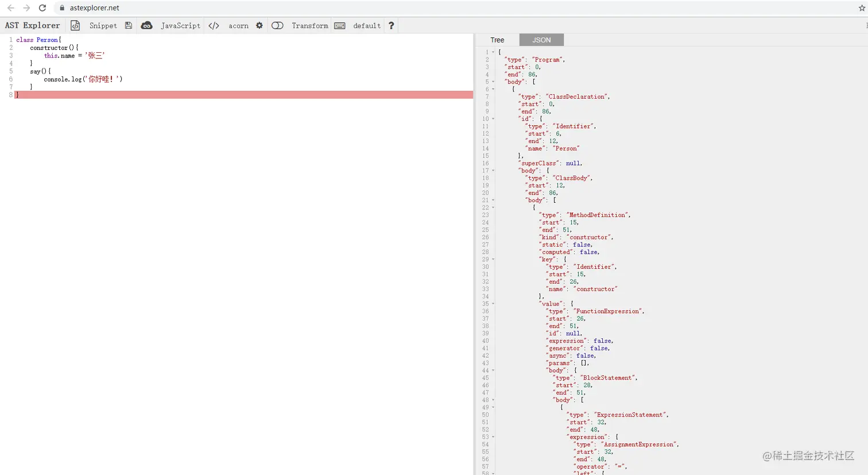
Task: Select the JSON tab
Action: [x=541, y=40]
